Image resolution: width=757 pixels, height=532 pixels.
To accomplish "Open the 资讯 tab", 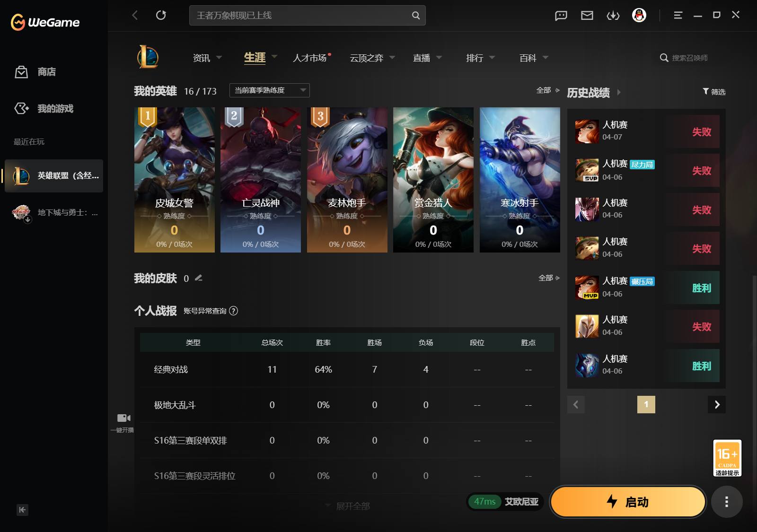I will click(202, 58).
